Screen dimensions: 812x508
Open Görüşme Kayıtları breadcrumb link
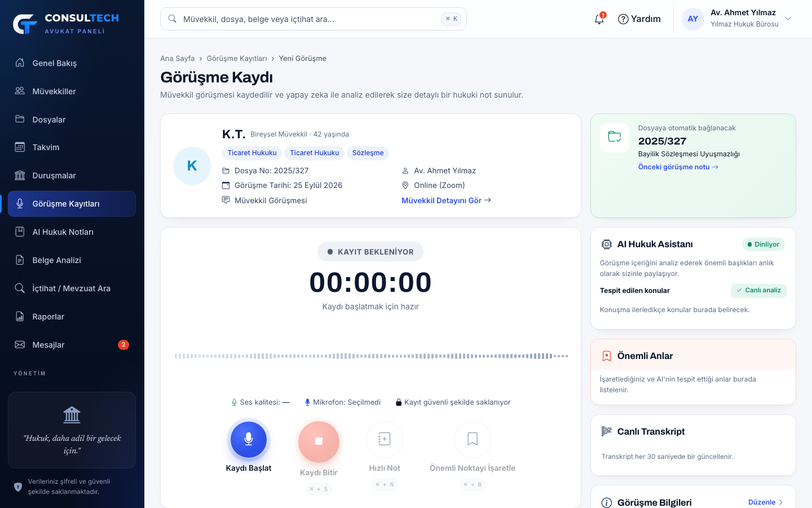tap(237, 58)
